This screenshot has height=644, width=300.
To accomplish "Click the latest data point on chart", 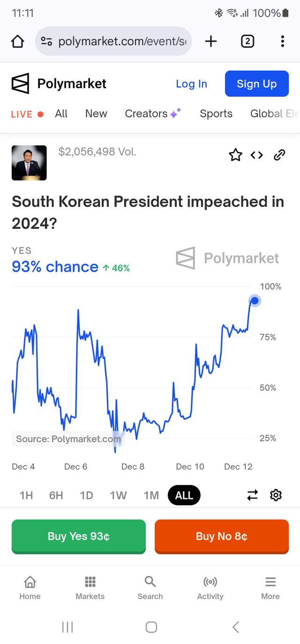I will [255, 300].
